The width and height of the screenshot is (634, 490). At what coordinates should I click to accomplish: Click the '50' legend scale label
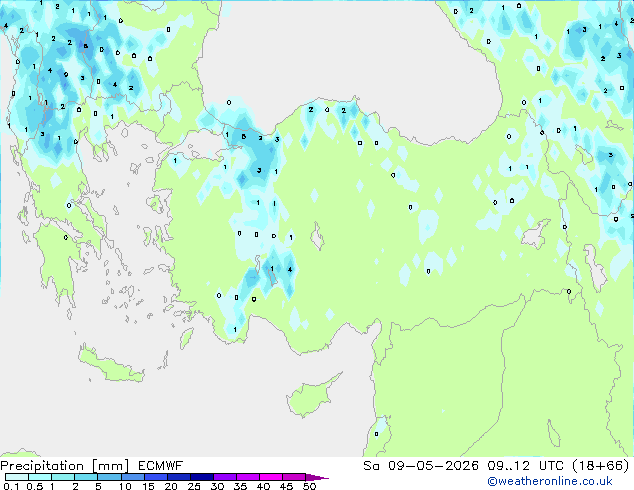pos(310,486)
